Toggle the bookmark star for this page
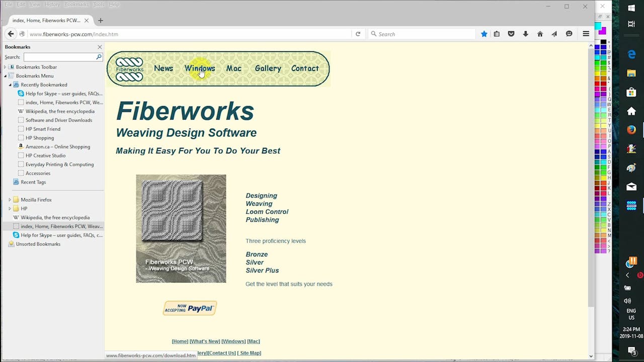The width and height of the screenshot is (644, 362). click(x=484, y=34)
